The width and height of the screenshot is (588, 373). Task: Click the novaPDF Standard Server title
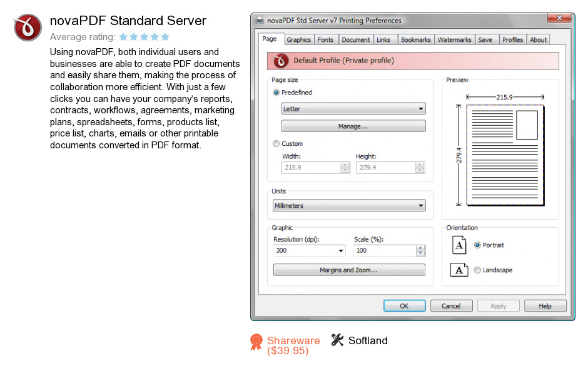pyautogui.click(x=128, y=21)
